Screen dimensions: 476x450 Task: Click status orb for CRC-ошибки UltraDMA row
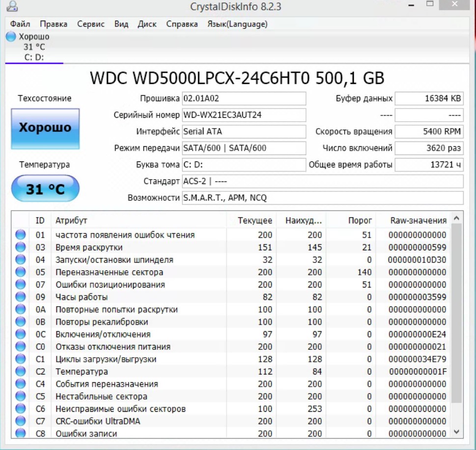point(21,421)
